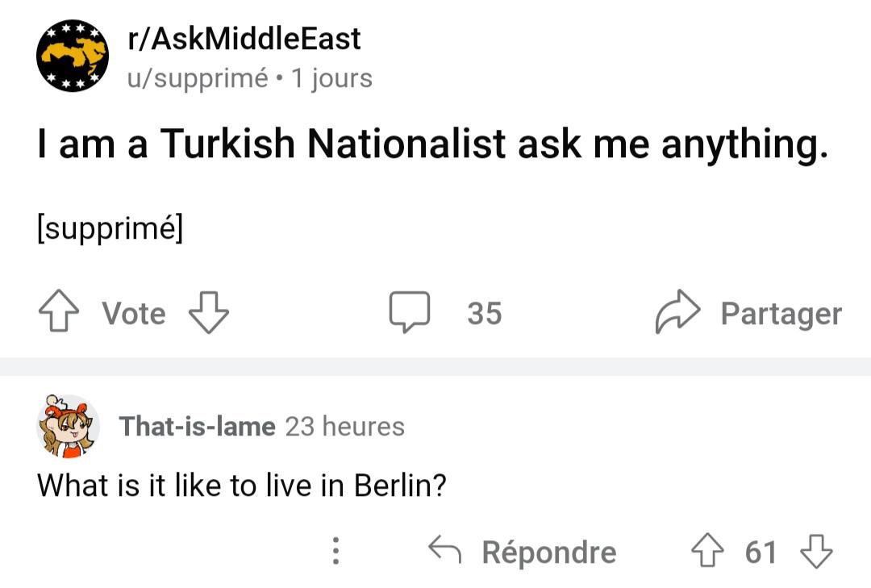Click the comment's 23 heures timestamp
871x588 pixels.
pyautogui.click(x=345, y=426)
